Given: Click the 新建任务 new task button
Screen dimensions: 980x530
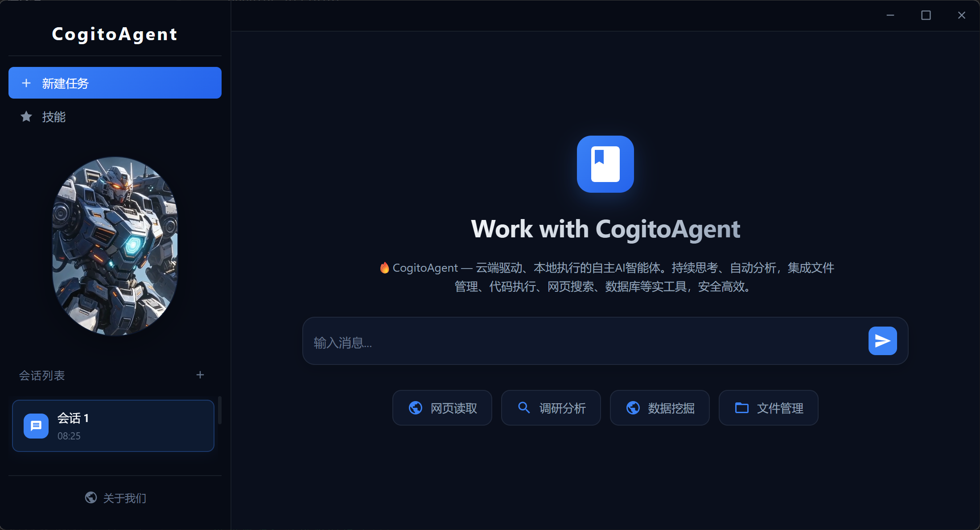Looking at the screenshot, I should coord(115,83).
